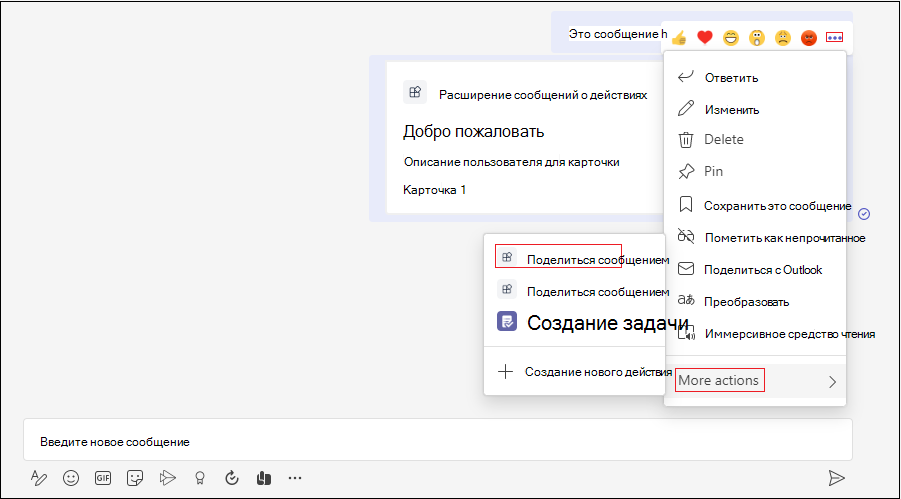901x499 pixels.
Task: Click the Карточка 1 text
Action: 434,190
